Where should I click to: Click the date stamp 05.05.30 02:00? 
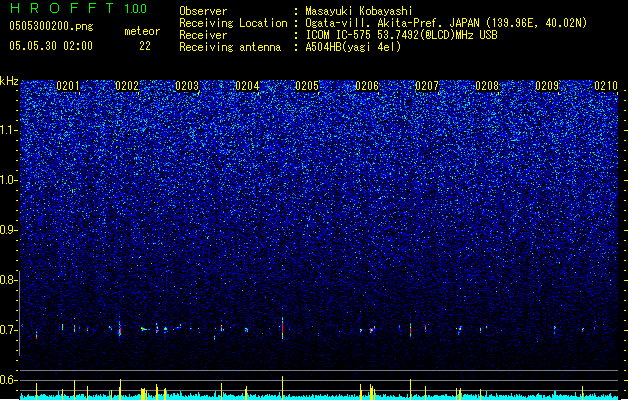coord(51,46)
